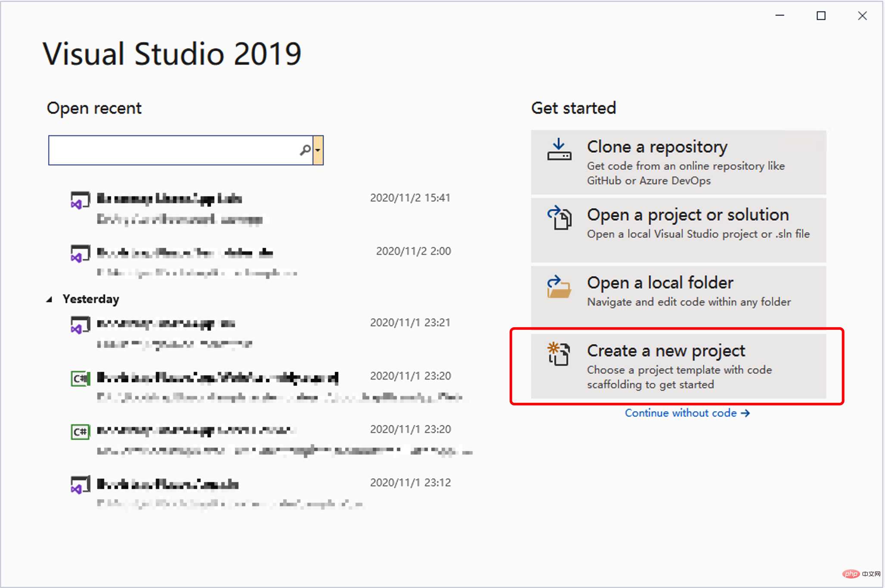Click solution icon of item dated 2020/11/2 15:41
885x588 pixels.
tap(80, 200)
